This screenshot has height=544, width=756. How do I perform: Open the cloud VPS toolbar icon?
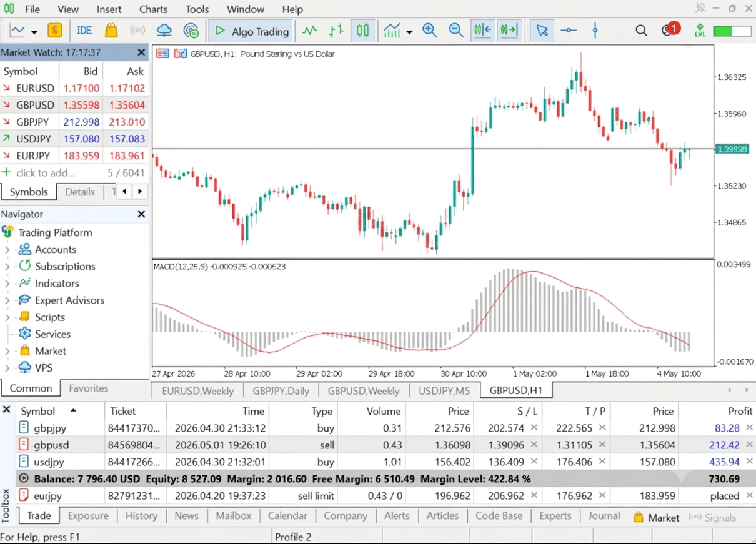164,31
